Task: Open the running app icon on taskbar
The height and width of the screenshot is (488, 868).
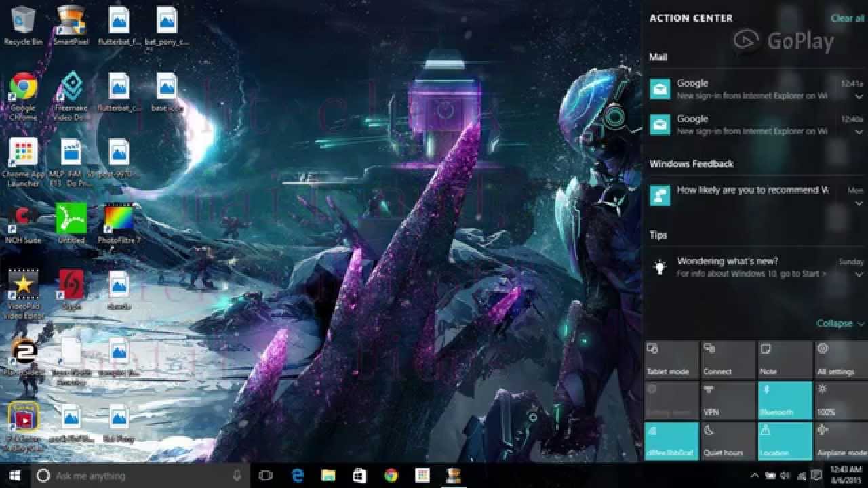Action: (454, 475)
